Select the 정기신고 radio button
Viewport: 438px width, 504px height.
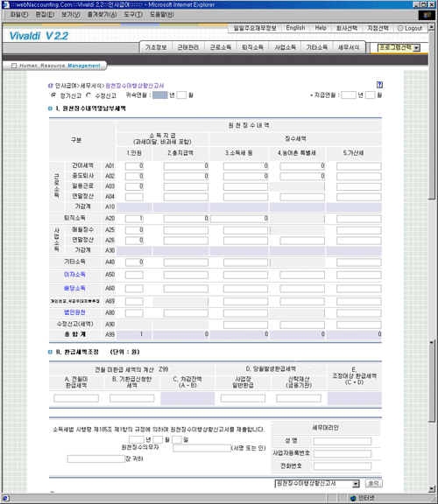53,95
